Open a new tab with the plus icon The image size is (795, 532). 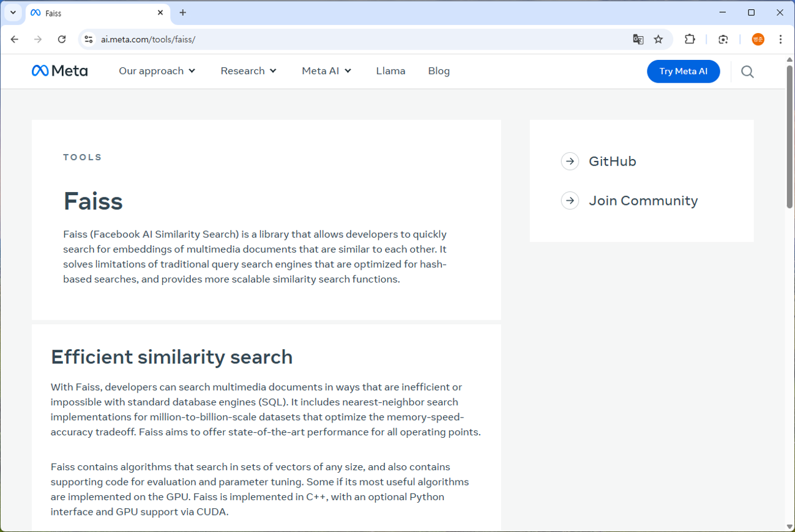(182, 13)
